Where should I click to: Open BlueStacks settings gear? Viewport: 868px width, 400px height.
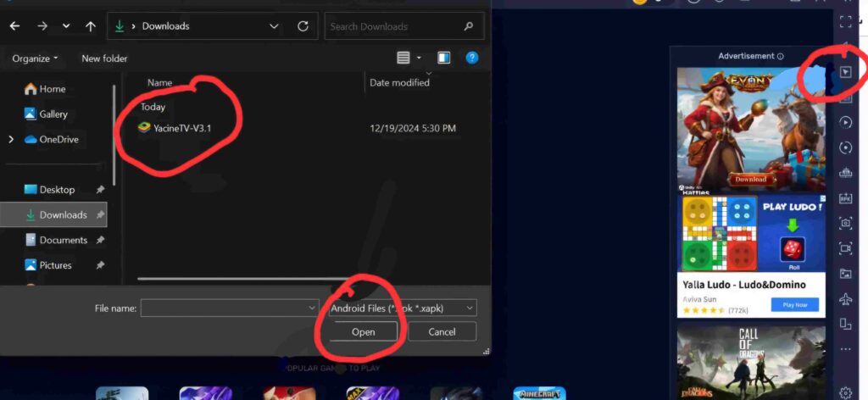click(845, 392)
